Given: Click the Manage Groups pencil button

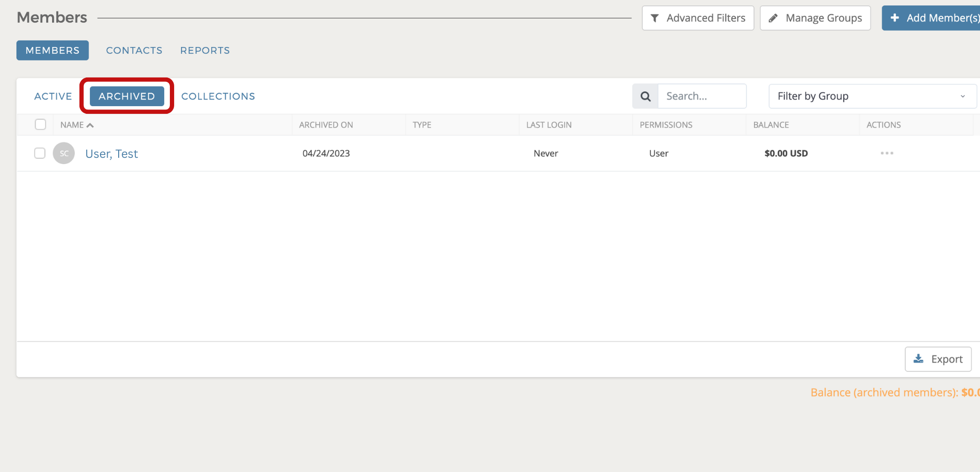Looking at the screenshot, I should [815, 18].
